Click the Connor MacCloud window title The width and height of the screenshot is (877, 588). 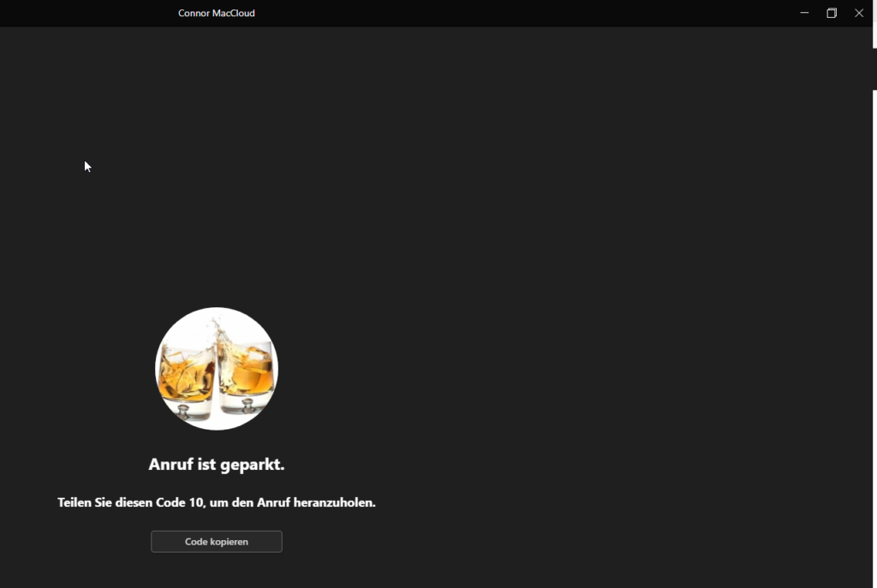pos(217,13)
